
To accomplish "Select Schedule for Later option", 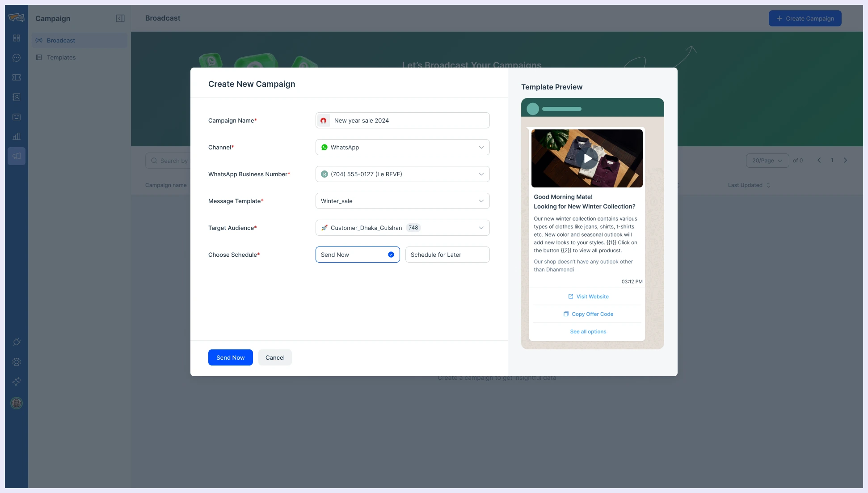I will click(447, 255).
